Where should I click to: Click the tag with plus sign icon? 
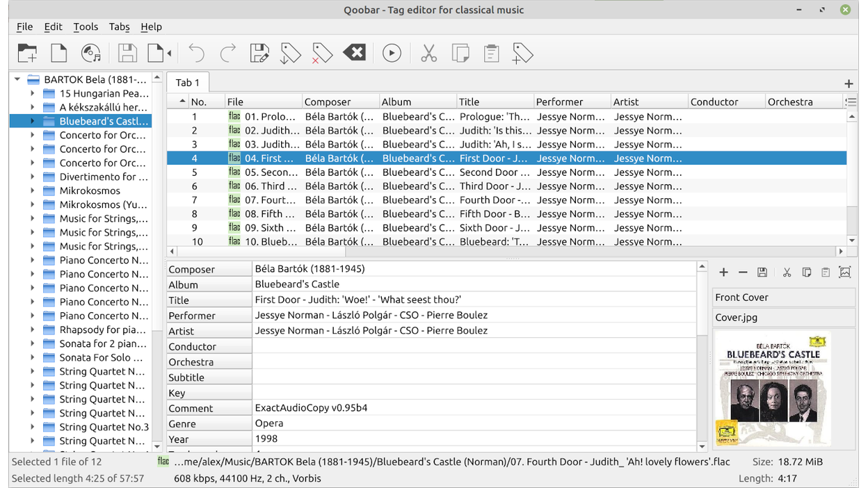[522, 54]
